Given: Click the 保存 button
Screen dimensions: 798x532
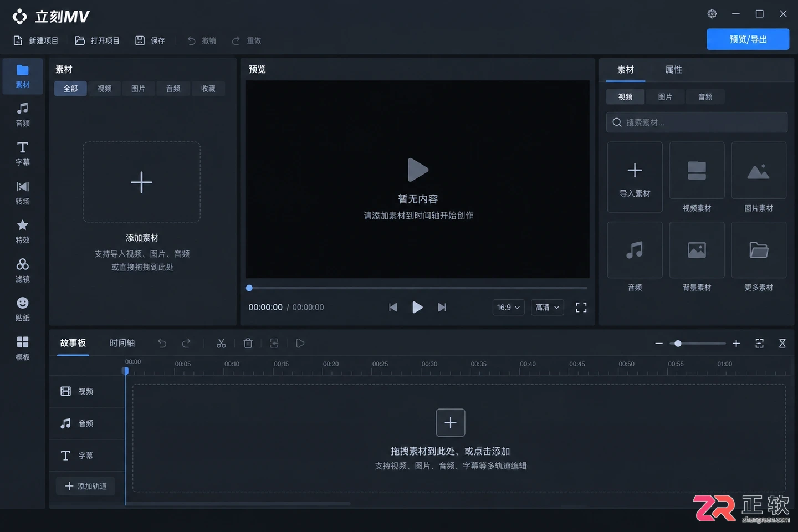Looking at the screenshot, I should pos(150,40).
